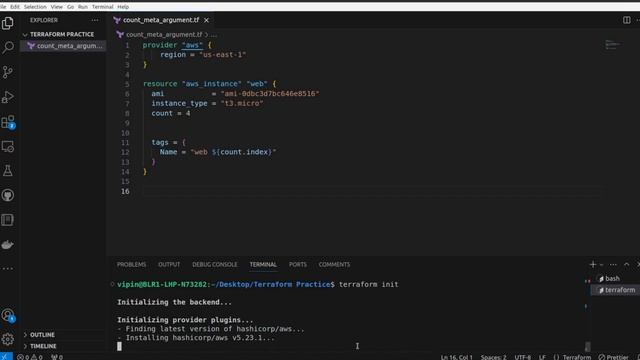Open Remote Explorer view

pos(7,146)
